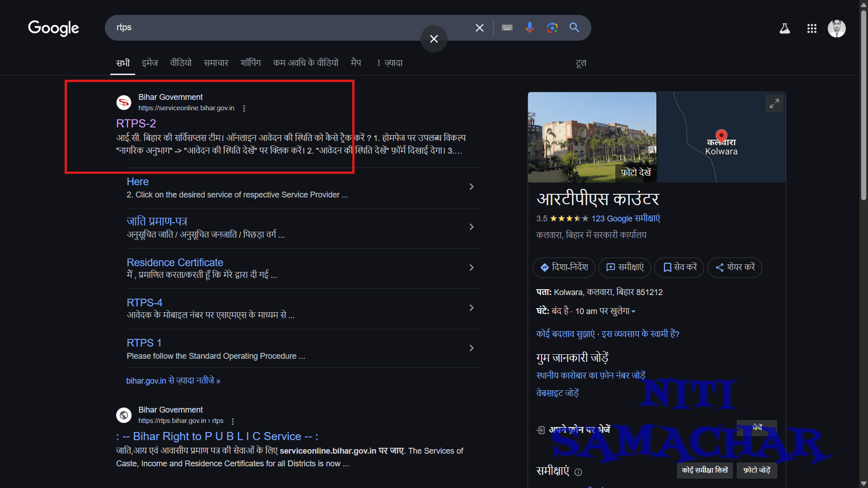Expand the जाति प्रमाण-पत्र row chevron

click(472, 227)
